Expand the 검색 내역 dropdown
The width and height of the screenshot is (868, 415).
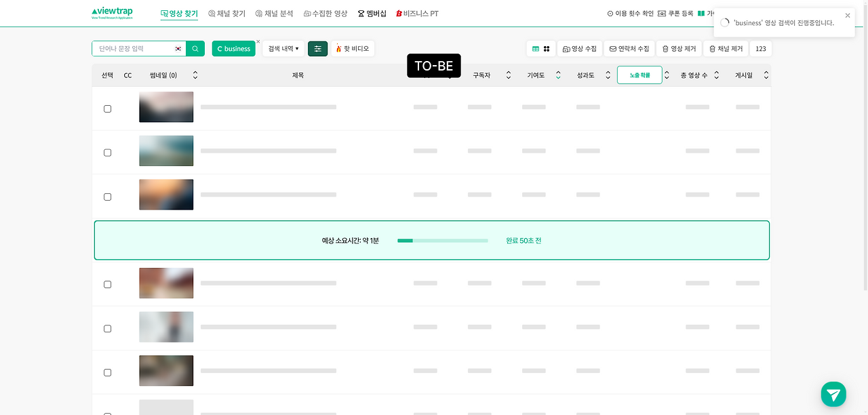[283, 49]
